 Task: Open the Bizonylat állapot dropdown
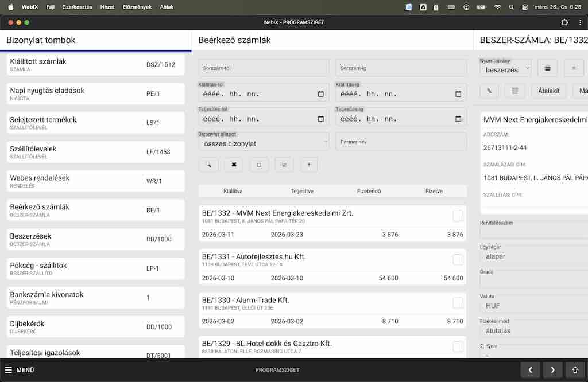pyautogui.click(x=264, y=142)
